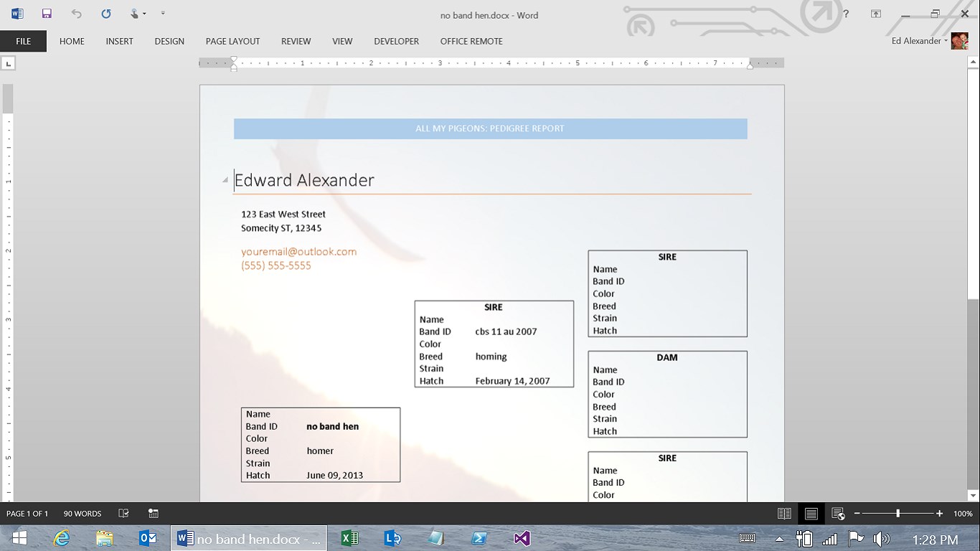Click the Repeat/Redo circular arrow icon
This screenshot has height=551, width=980.
point(106,14)
